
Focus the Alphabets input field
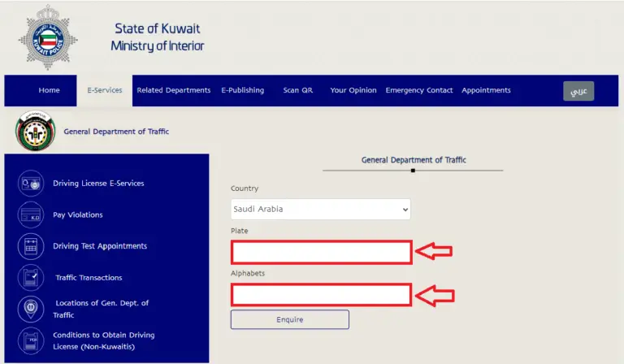[321, 294]
